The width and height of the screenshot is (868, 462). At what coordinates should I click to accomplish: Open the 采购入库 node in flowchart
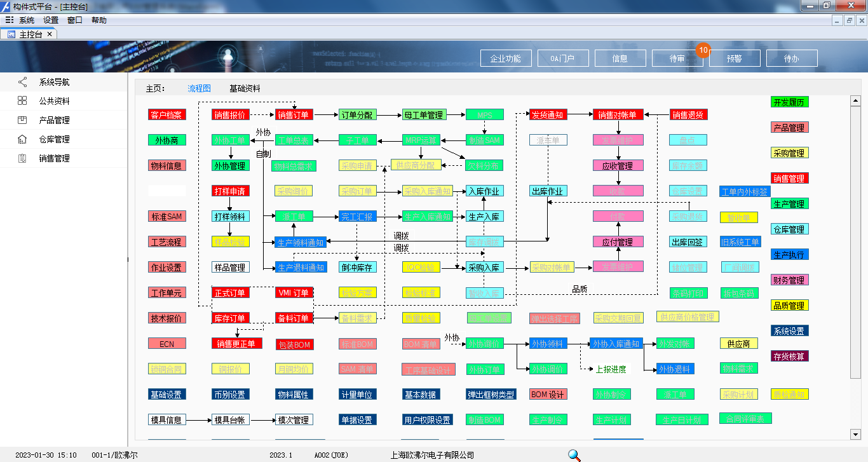click(x=484, y=268)
